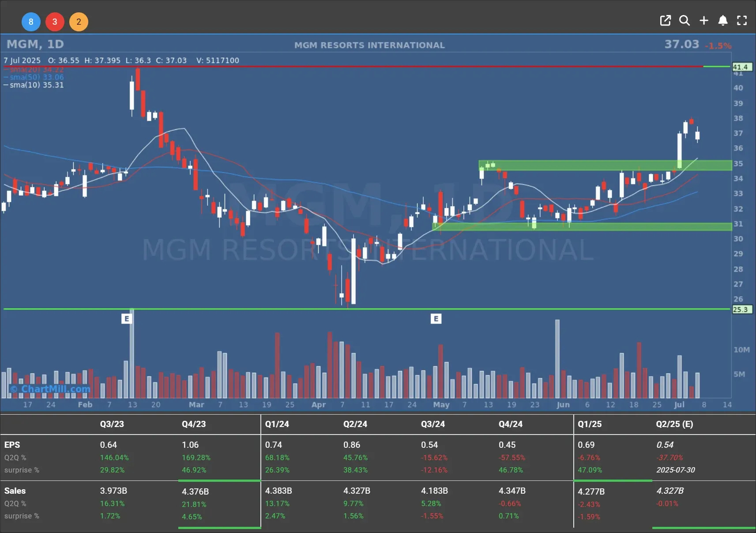The width and height of the screenshot is (756, 533).
Task: Select the Q3/23 column header
Action: [x=112, y=424]
